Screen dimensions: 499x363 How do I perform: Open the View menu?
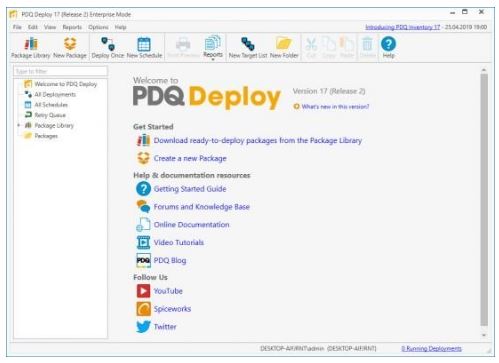coord(50,27)
